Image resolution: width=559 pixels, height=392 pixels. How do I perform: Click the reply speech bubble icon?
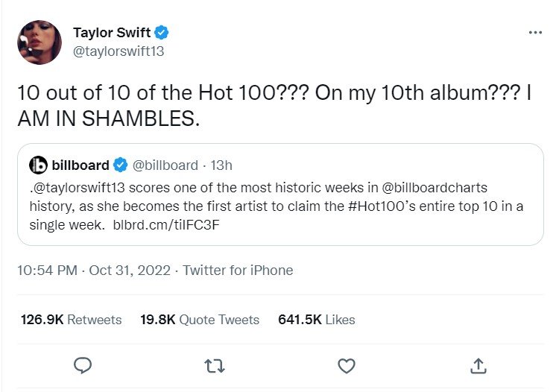tap(83, 365)
